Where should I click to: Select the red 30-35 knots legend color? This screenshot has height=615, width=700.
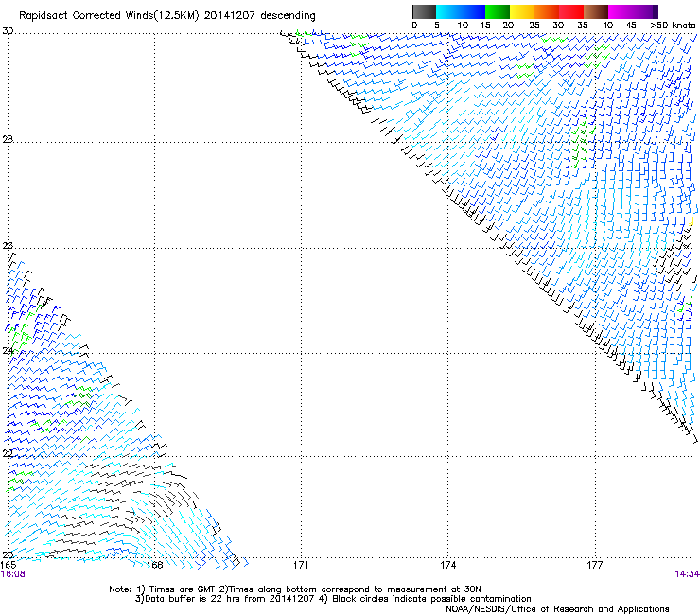(571, 11)
